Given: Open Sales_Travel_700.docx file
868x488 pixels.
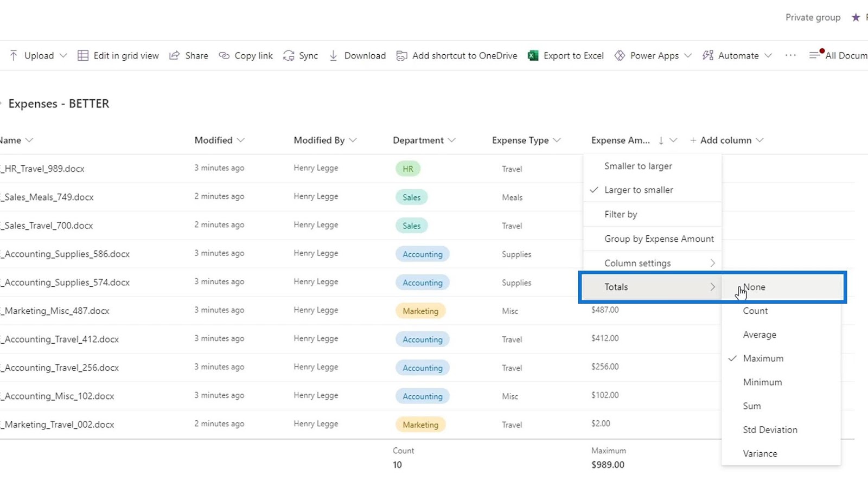Looking at the screenshot, I should tap(47, 226).
